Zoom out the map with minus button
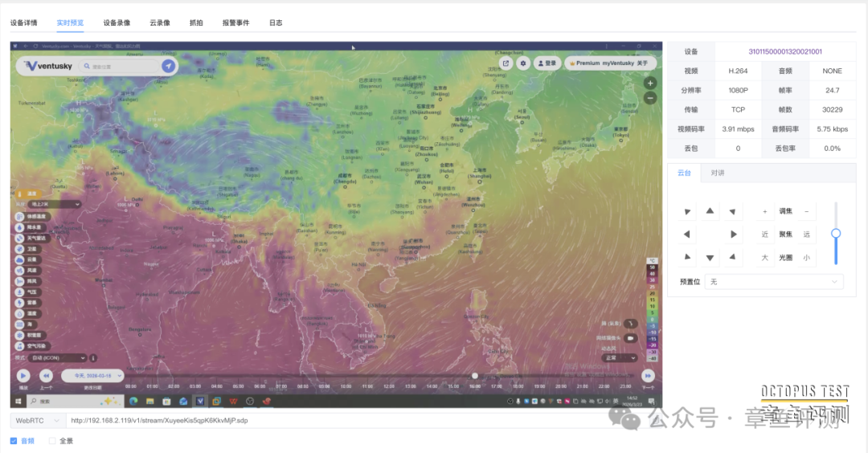868x453 pixels. [650, 98]
